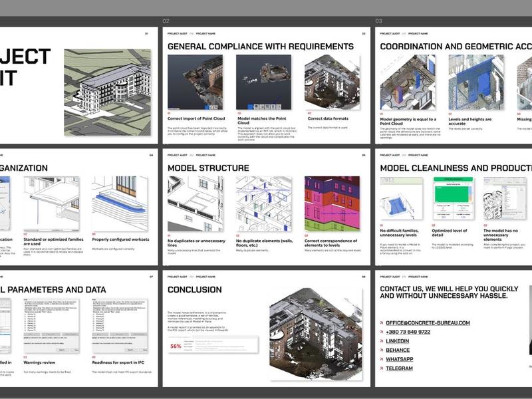
Task: Select the MODEL CLEANLINESS AND PRODUCTIVITY heading
Action: click(x=456, y=168)
